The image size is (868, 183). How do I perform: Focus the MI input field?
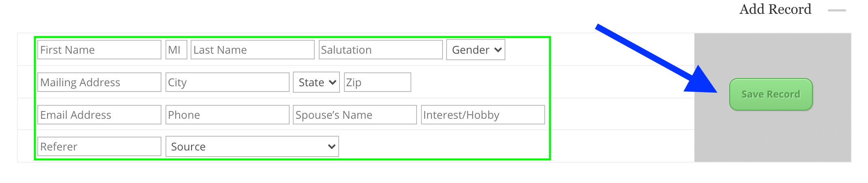(176, 50)
